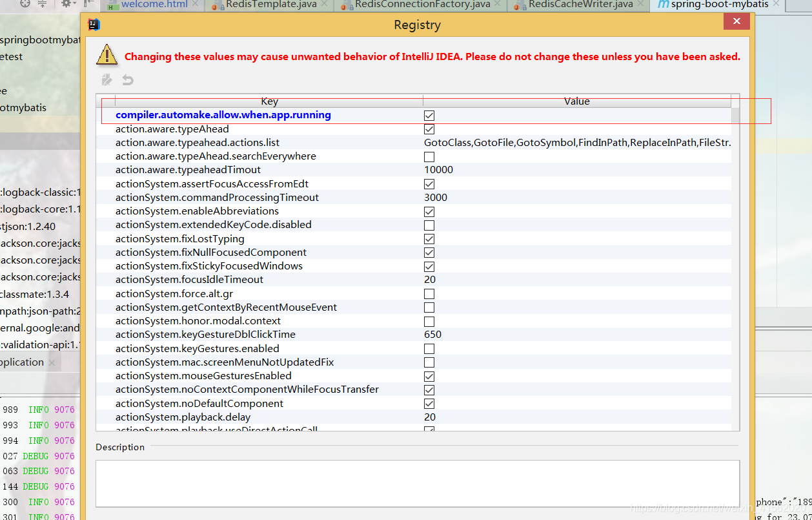
Task: Toggle actionSystem.noDefaultComponent checkbox
Action: pyautogui.click(x=429, y=404)
